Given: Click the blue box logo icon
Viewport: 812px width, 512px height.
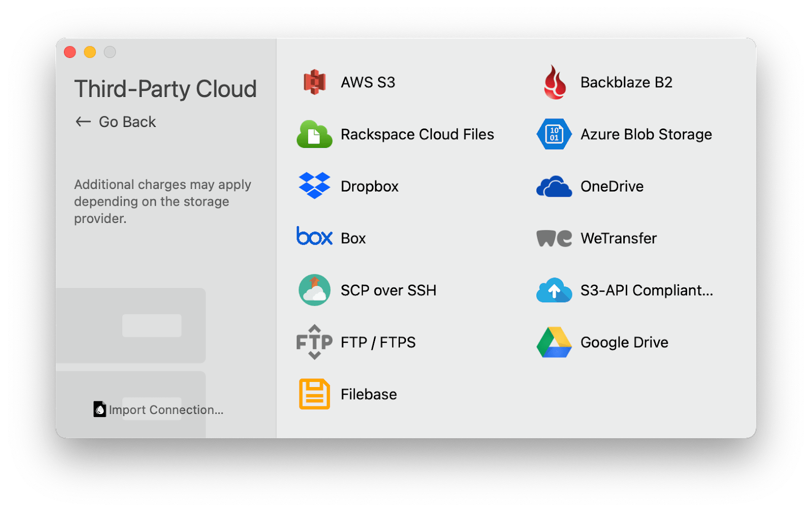Looking at the screenshot, I should pyautogui.click(x=314, y=236).
